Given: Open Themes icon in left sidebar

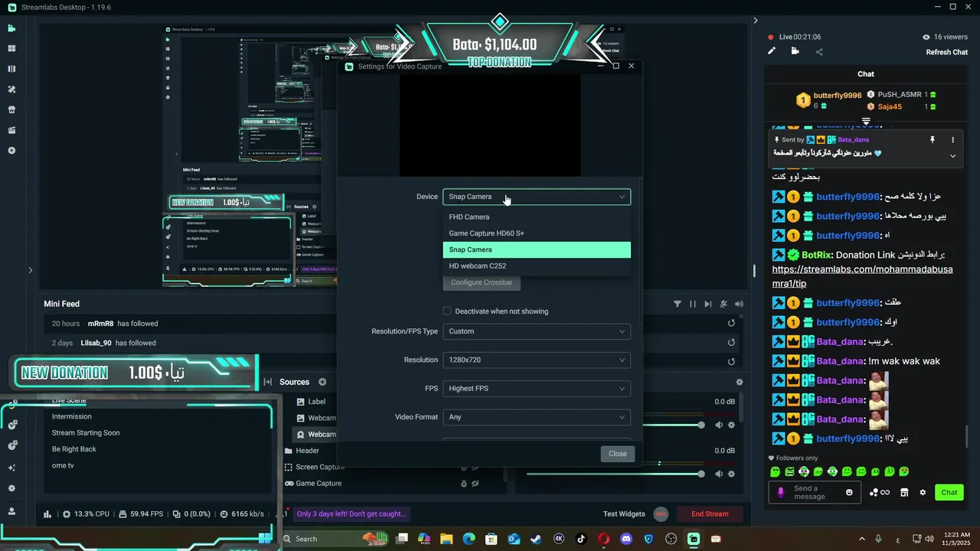Looking at the screenshot, I should [11, 90].
